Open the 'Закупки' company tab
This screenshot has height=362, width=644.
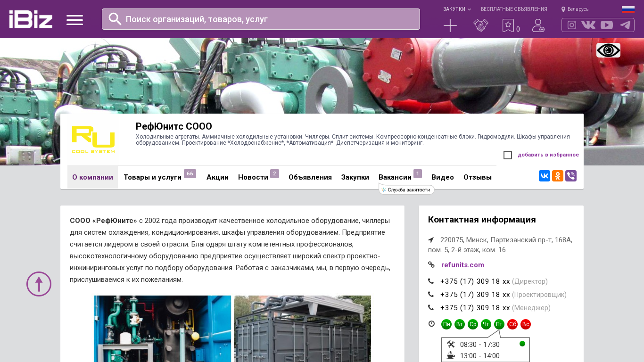coord(355,177)
